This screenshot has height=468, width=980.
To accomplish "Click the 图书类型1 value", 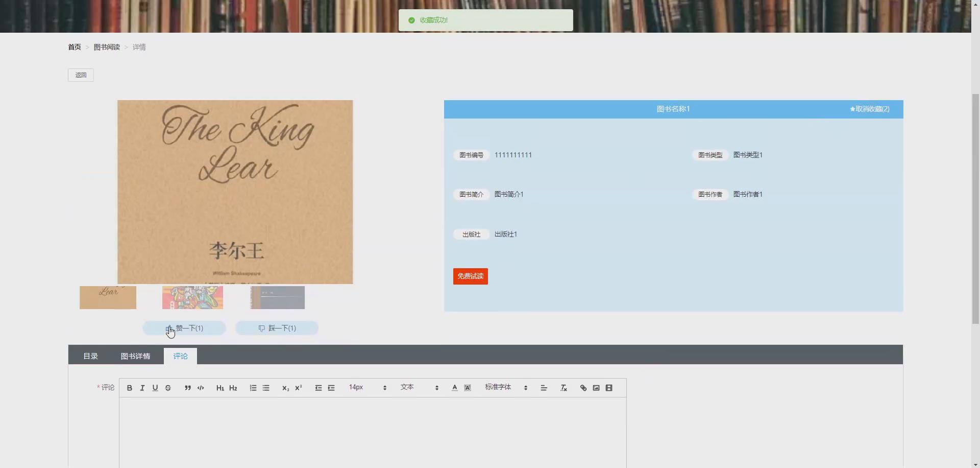I will (x=748, y=155).
